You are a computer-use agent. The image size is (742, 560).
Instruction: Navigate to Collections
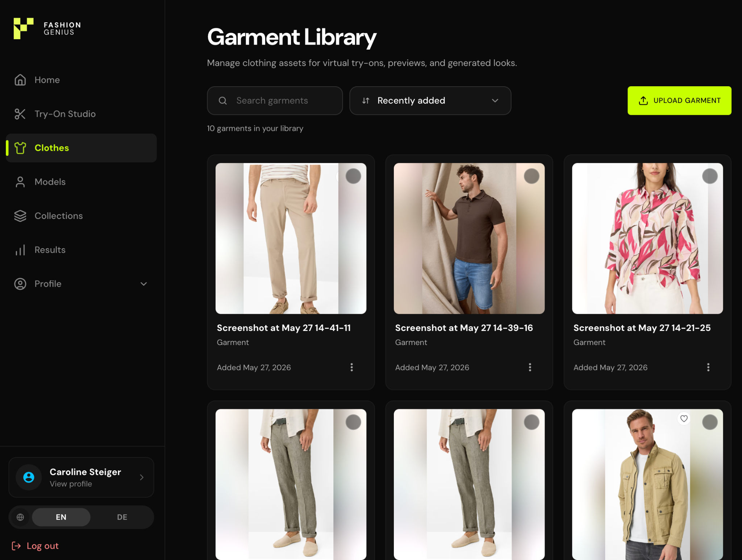[81, 216]
